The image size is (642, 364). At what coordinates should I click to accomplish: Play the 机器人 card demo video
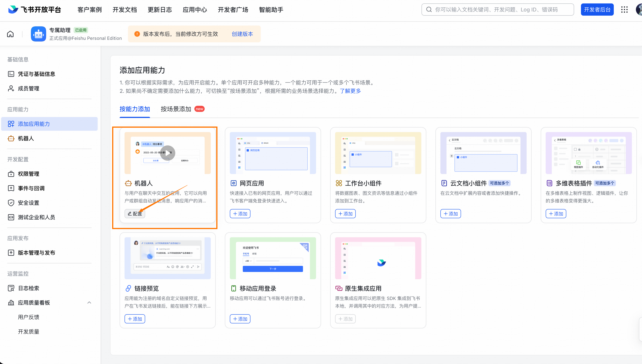pyautogui.click(x=167, y=153)
